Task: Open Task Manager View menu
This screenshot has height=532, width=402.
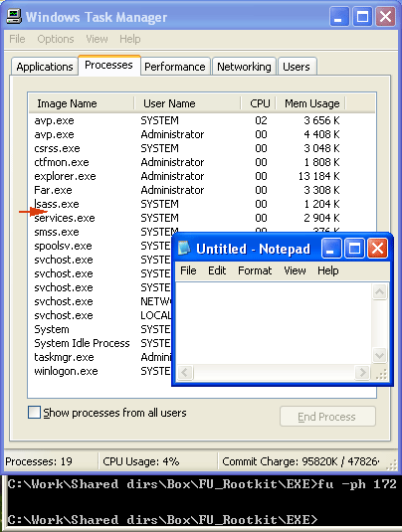Action: click(97, 39)
